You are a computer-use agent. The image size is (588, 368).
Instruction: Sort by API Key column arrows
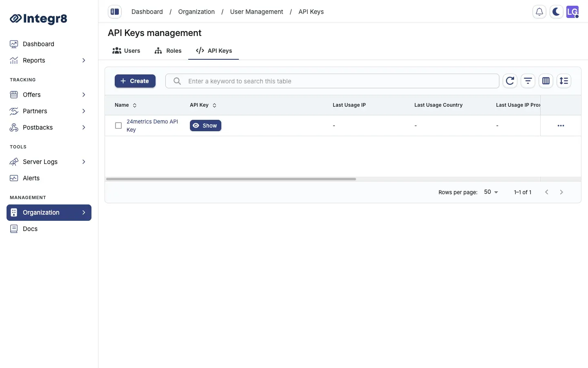click(214, 105)
